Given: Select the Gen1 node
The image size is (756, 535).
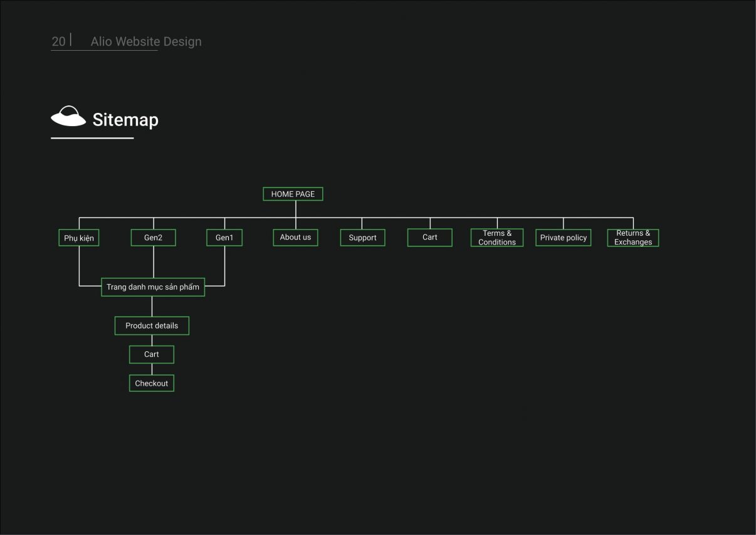Looking at the screenshot, I should [224, 238].
